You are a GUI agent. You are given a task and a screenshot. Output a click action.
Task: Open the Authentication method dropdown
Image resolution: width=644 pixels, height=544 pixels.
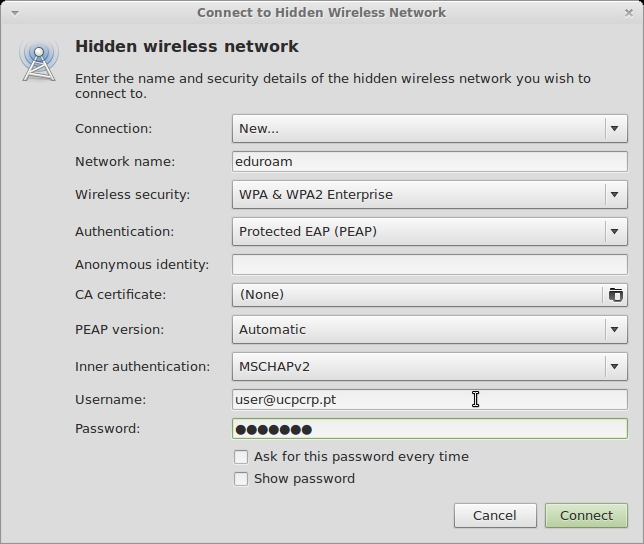pos(429,232)
